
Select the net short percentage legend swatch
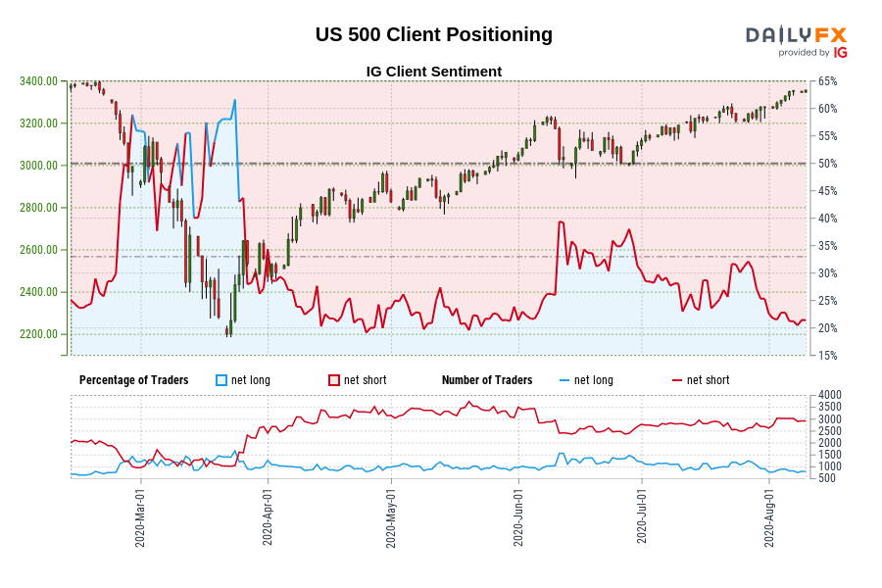point(334,380)
